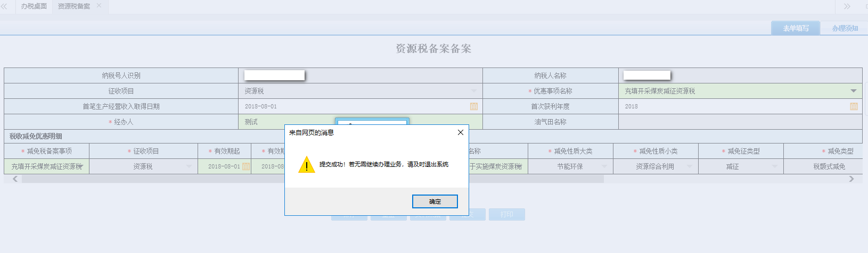Close the 资源税备案 tab
868x253 pixels.
99,6
